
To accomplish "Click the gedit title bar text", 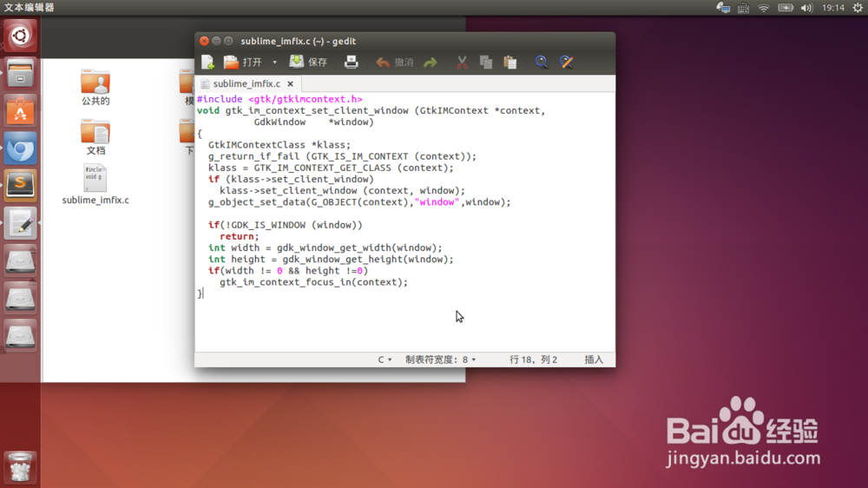I will (x=298, y=41).
